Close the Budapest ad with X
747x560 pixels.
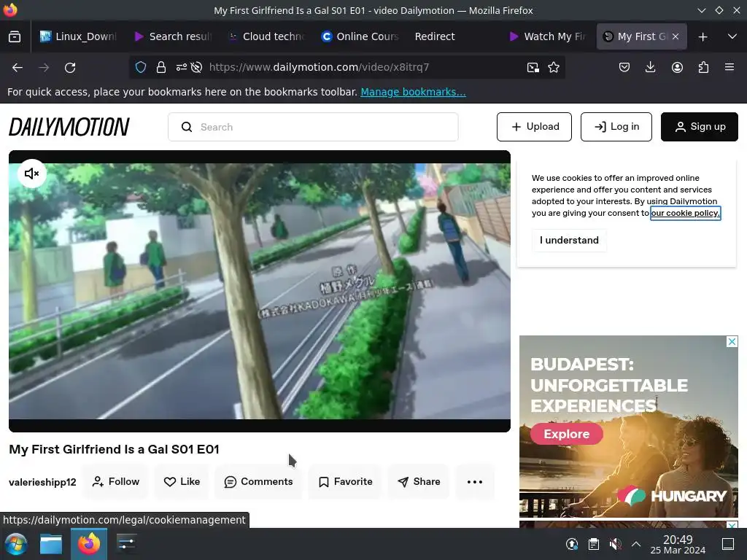pos(732,341)
